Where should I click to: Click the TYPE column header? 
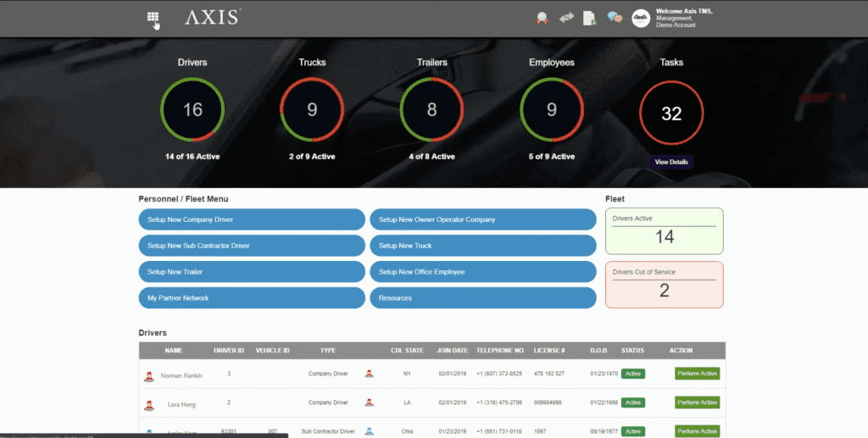click(328, 351)
